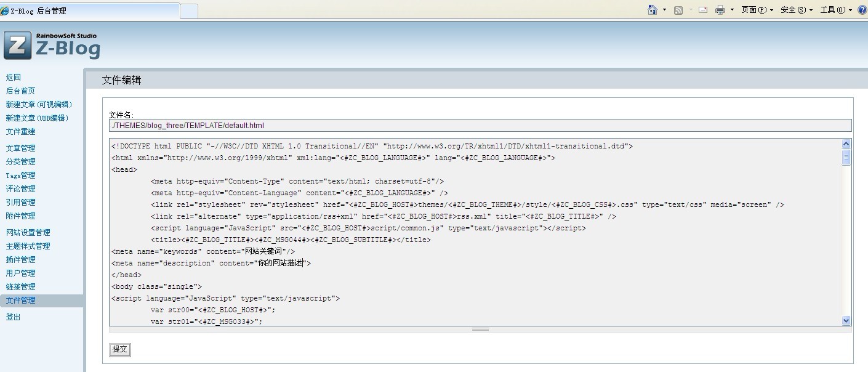Screen dimensions: 868x372
Task: Open the 安全(S) menu
Action: pyautogui.click(x=796, y=10)
